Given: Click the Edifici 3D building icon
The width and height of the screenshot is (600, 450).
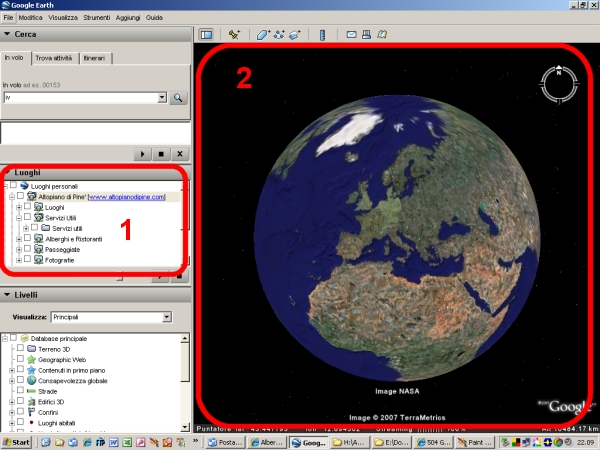Looking at the screenshot, I should (31, 402).
